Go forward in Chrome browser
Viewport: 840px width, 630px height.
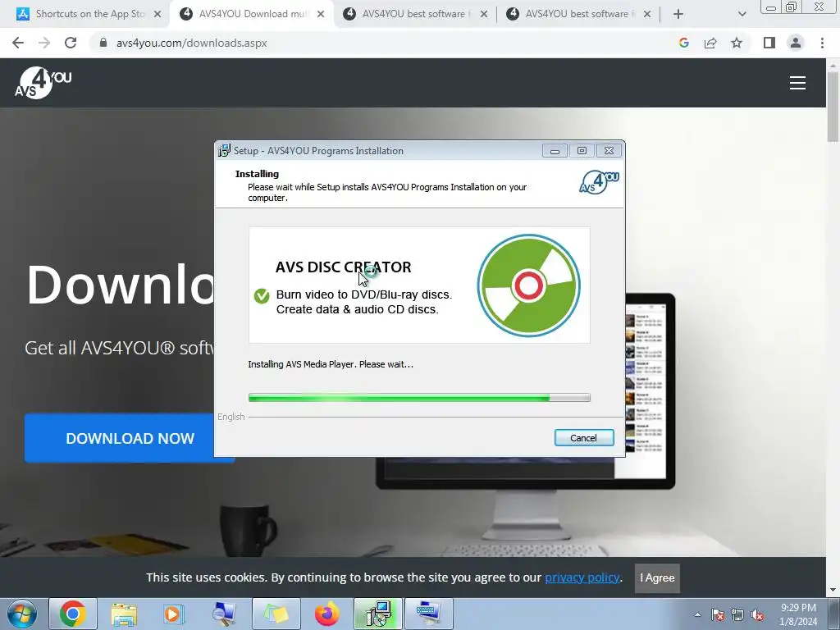tap(44, 43)
